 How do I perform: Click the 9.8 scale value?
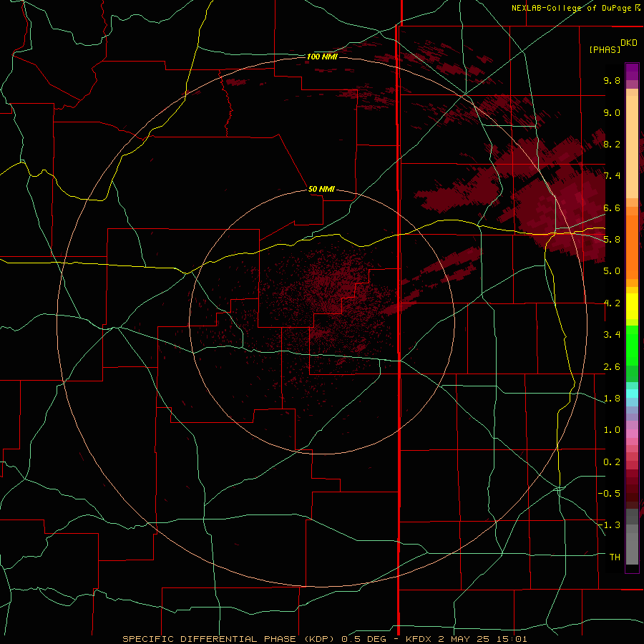(x=612, y=80)
